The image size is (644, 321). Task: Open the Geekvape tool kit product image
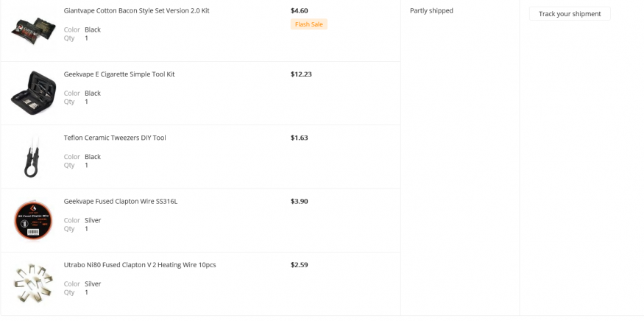click(x=33, y=93)
